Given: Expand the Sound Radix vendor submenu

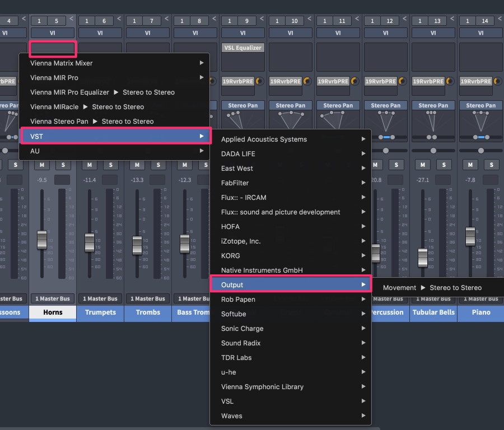Looking at the screenshot, I should (x=291, y=343).
